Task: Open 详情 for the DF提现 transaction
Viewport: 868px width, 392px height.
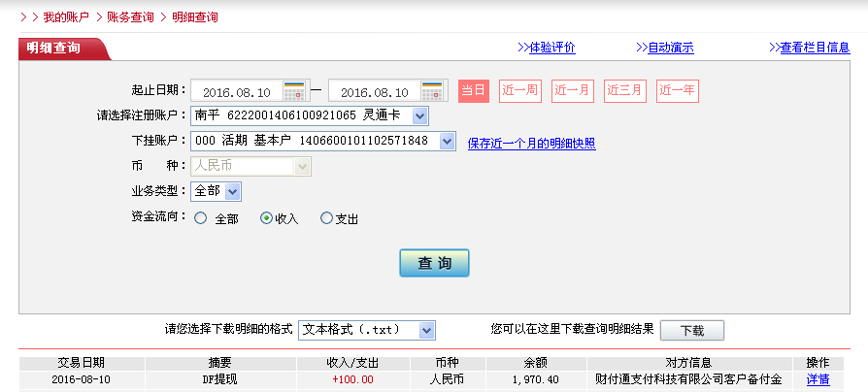Action: click(x=818, y=379)
